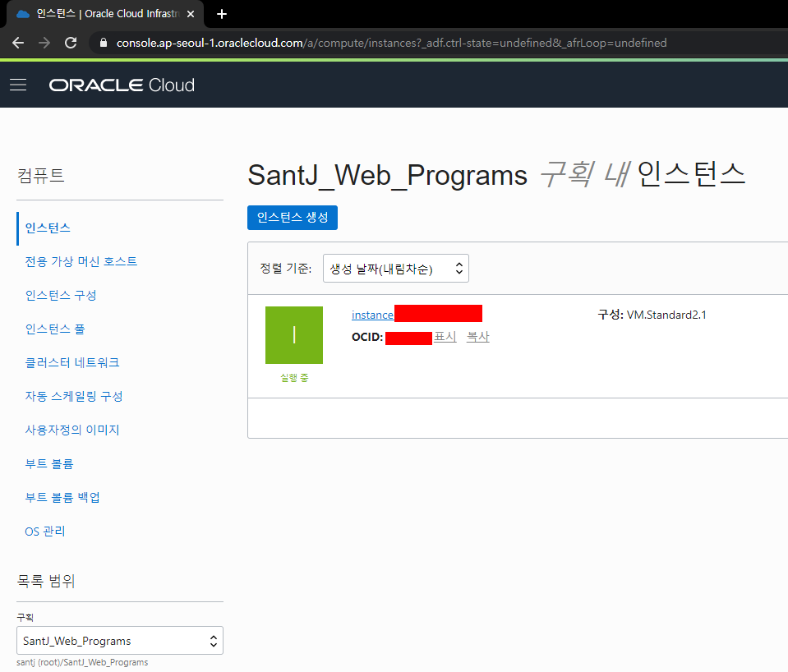Viewport: 788px width, 672px height.
Task: Click the VM.Standard2.1 shape value
Action: pyautogui.click(x=666, y=315)
